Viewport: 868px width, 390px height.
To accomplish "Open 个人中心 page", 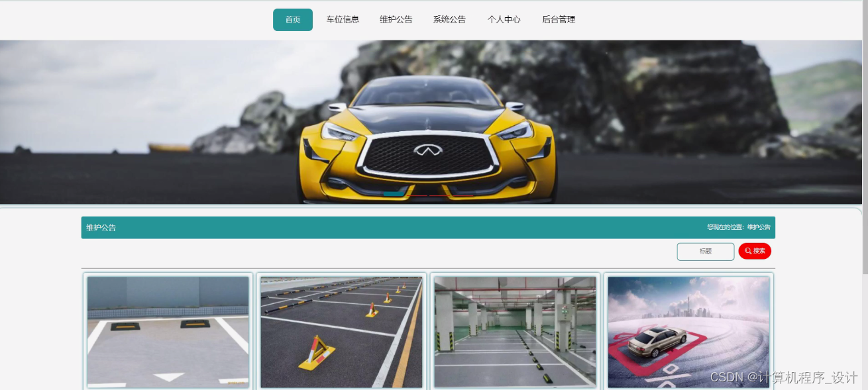I will click(504, 20).
